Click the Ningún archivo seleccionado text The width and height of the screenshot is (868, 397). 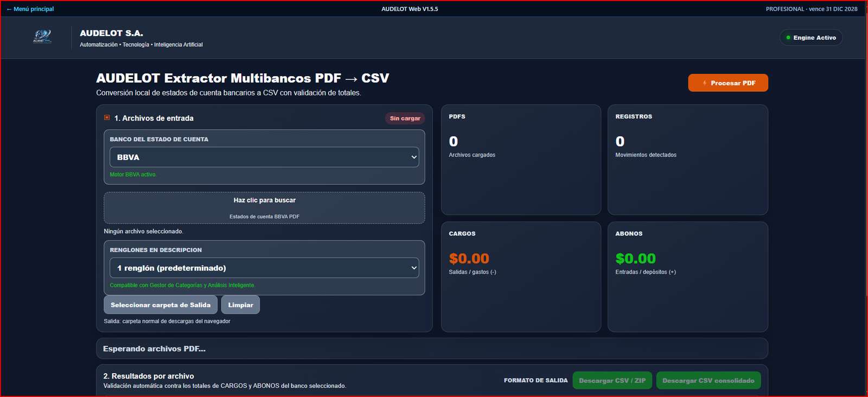click(144, 231)
